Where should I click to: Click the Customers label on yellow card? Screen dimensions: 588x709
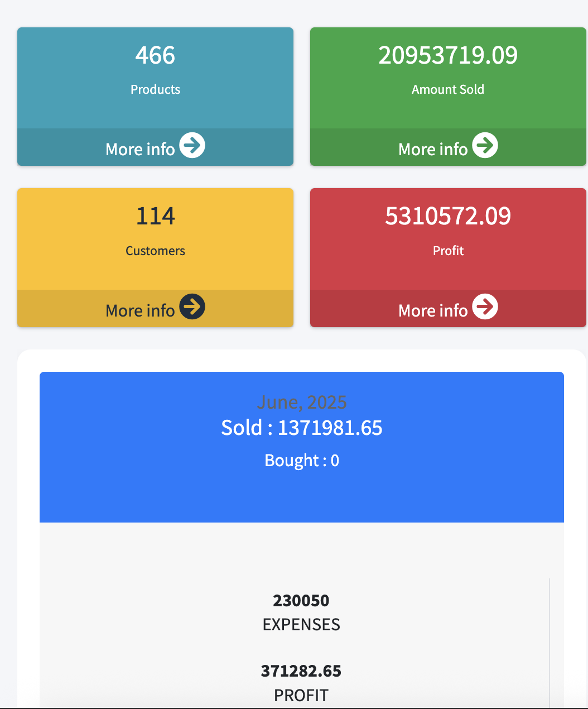(x=155, y=251)
